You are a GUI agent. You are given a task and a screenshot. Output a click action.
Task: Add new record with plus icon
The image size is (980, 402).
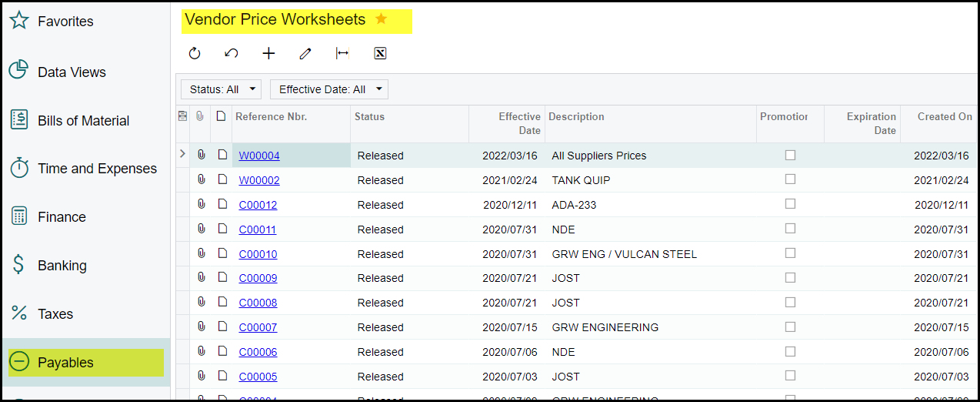(x=268, y=53)
